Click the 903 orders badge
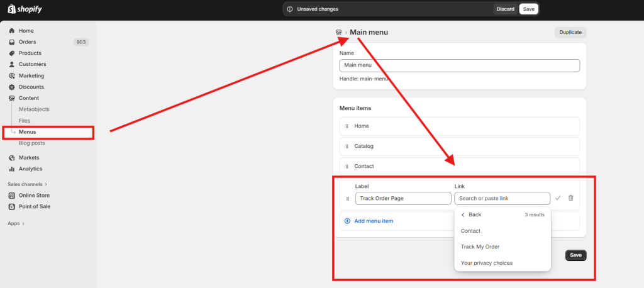Viewport: 644px width, 288px height. pos(81,42)
